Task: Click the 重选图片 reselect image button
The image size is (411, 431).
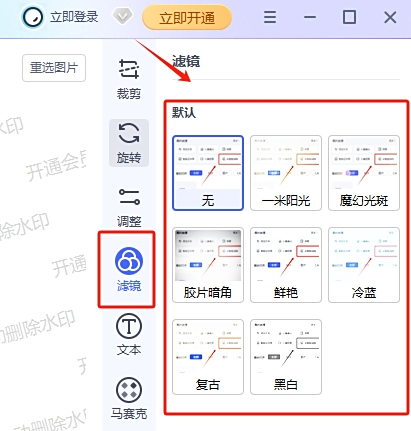Action: [x=54, y=68]
